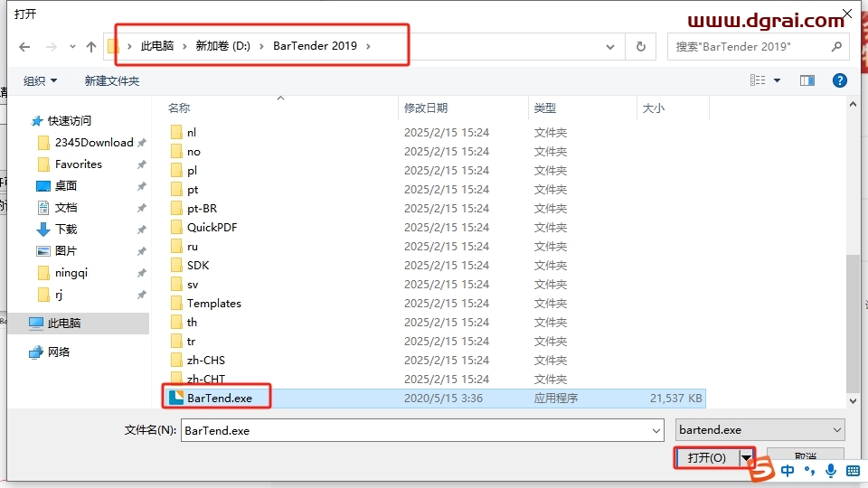Open Favorites in quick access
Screen dimensions: 868x488
click(79, 164)
